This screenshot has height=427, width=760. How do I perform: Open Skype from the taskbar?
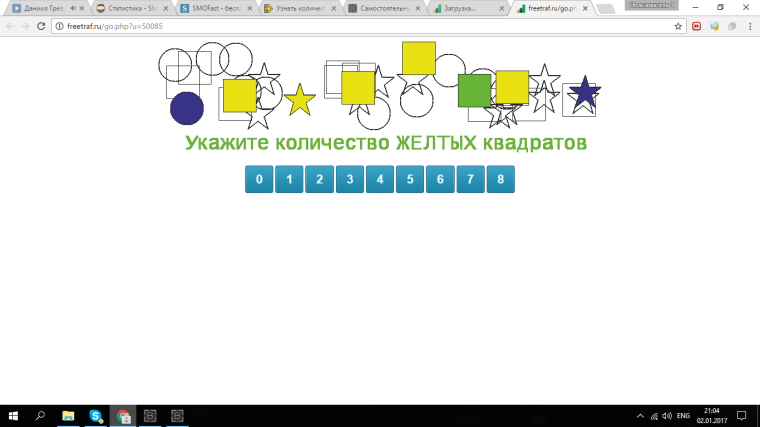point(95,415)
